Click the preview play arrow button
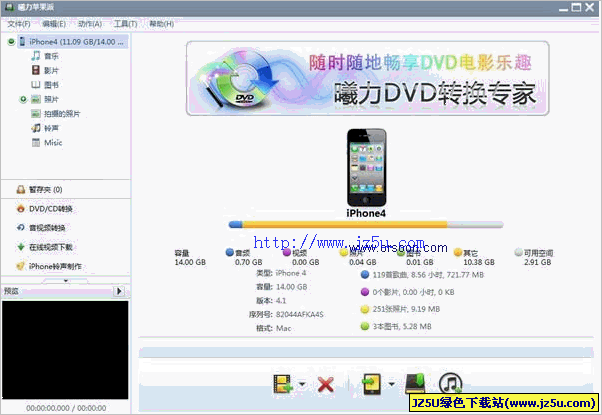The image size is (602, 415). (x=119, y=291)
